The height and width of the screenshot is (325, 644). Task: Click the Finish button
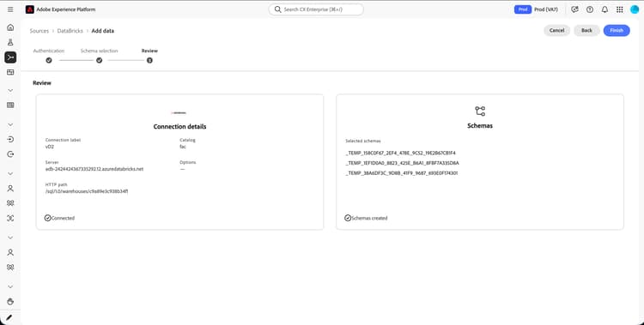point(616,30)
